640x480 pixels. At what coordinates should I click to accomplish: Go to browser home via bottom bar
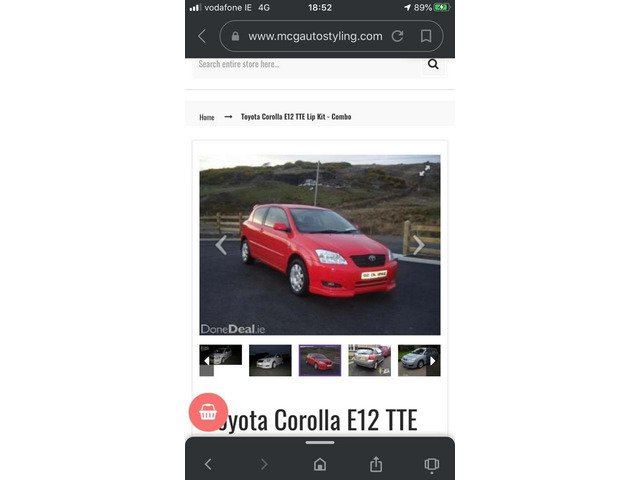click(320, 464)
